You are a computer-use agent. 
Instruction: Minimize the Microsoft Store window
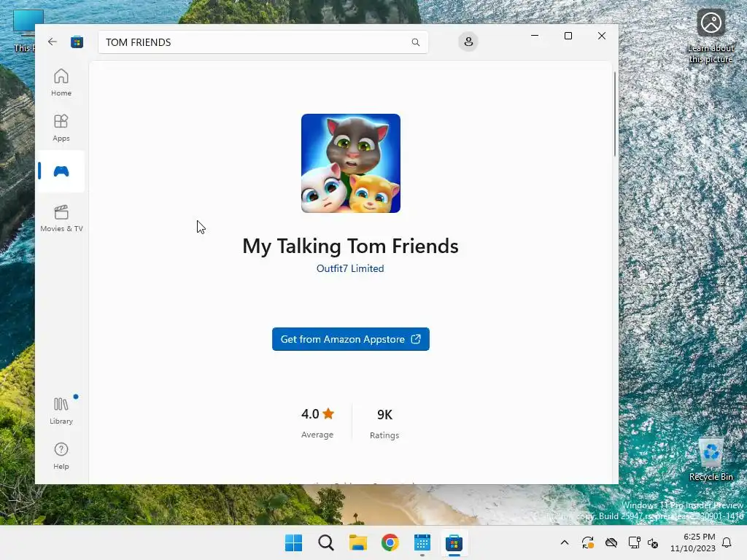535,36
